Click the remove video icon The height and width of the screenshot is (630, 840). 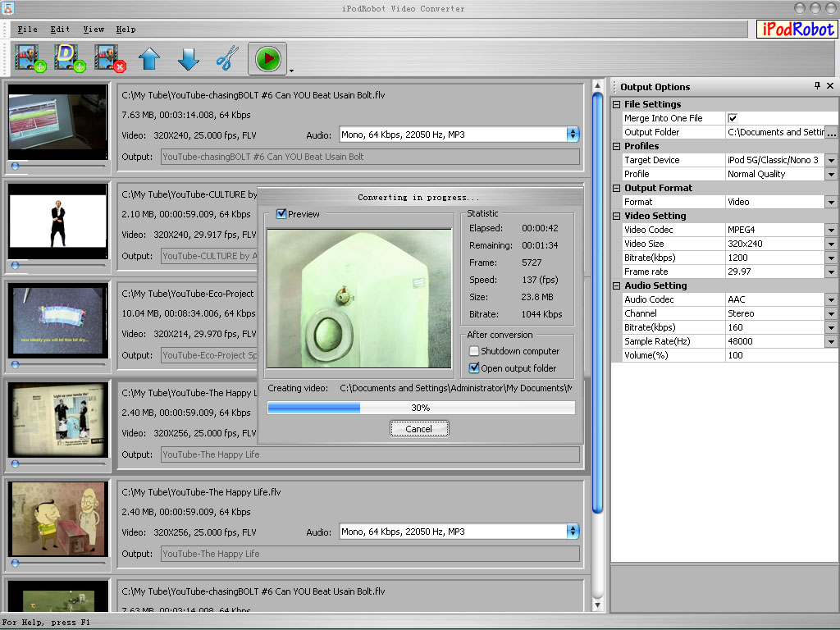109,58
